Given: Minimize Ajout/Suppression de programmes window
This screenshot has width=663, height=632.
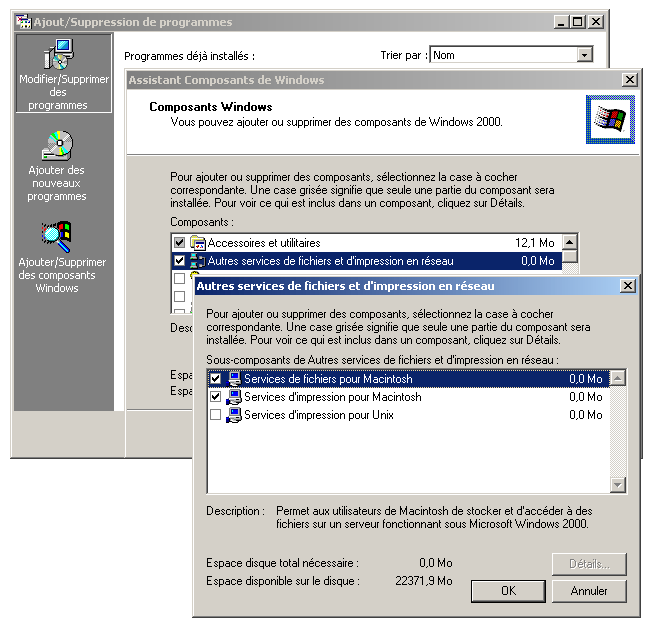Looking at the screenshot, I should coord(561,22).
